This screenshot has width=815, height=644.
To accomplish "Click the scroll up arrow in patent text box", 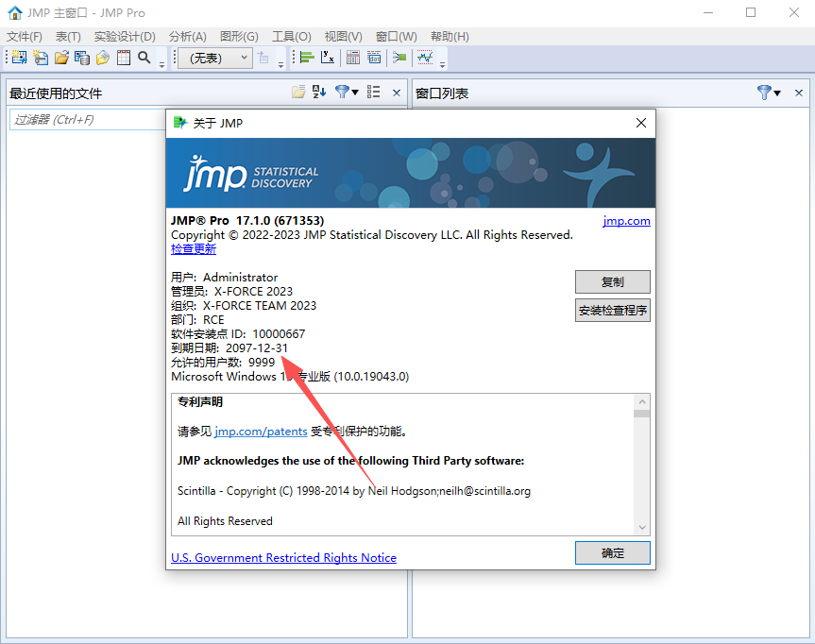I will click(x=642, y=401).
